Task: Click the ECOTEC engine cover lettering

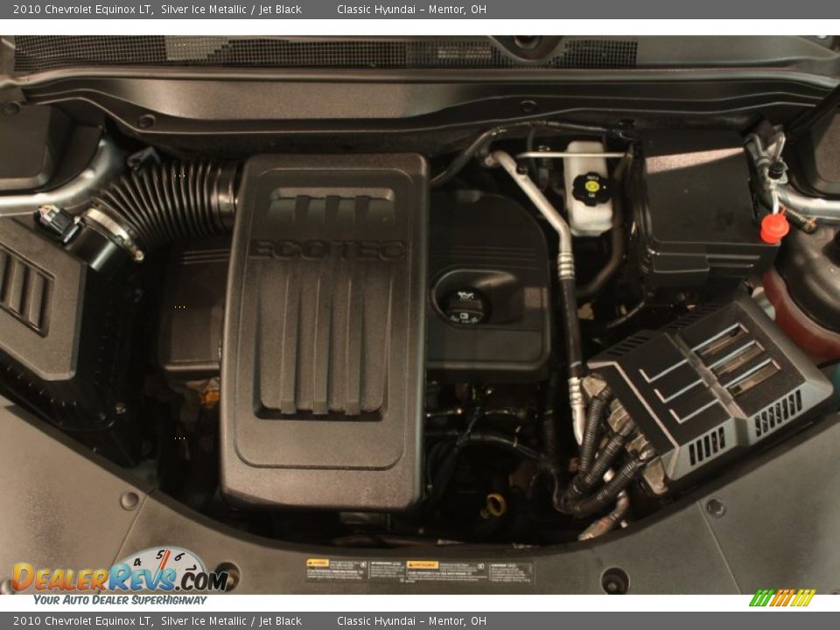Action: (327, 249)
